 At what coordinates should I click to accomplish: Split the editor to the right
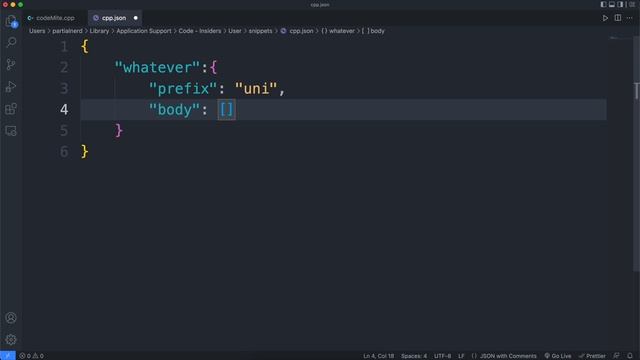coord(618,18)
